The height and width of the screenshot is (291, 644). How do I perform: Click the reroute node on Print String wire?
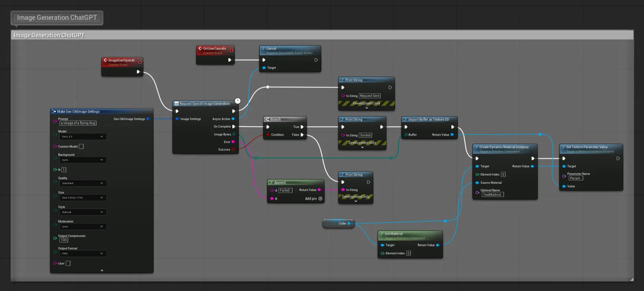pyautogui.click(x=268, y=87)
